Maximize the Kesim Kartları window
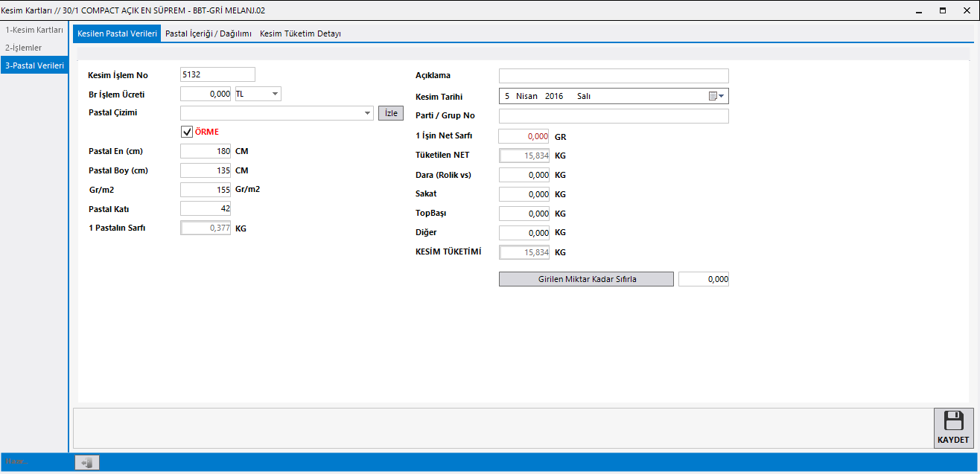This screenshot has width=980, height=474. tap(942, 10)
